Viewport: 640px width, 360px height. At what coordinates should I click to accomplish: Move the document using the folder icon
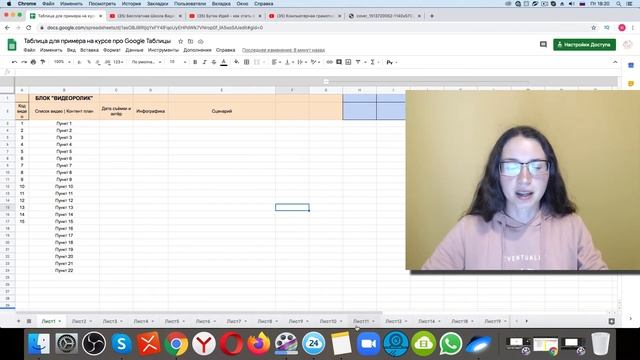(x=190, y=41)
